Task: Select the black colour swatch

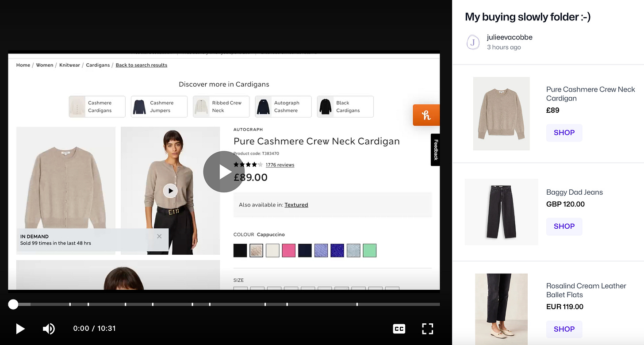Action: point(240,250)
